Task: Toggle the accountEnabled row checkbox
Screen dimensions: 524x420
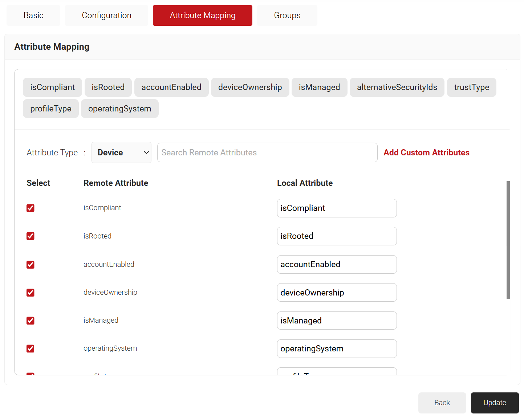Action: pyautogui.click(x=31, y=265)
